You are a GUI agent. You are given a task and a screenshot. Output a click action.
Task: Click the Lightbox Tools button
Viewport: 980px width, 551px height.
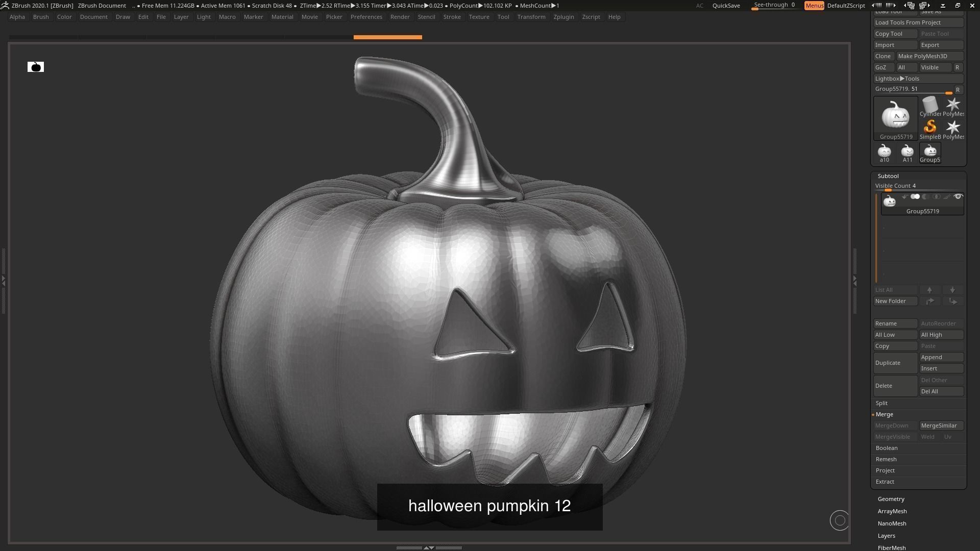918,79
